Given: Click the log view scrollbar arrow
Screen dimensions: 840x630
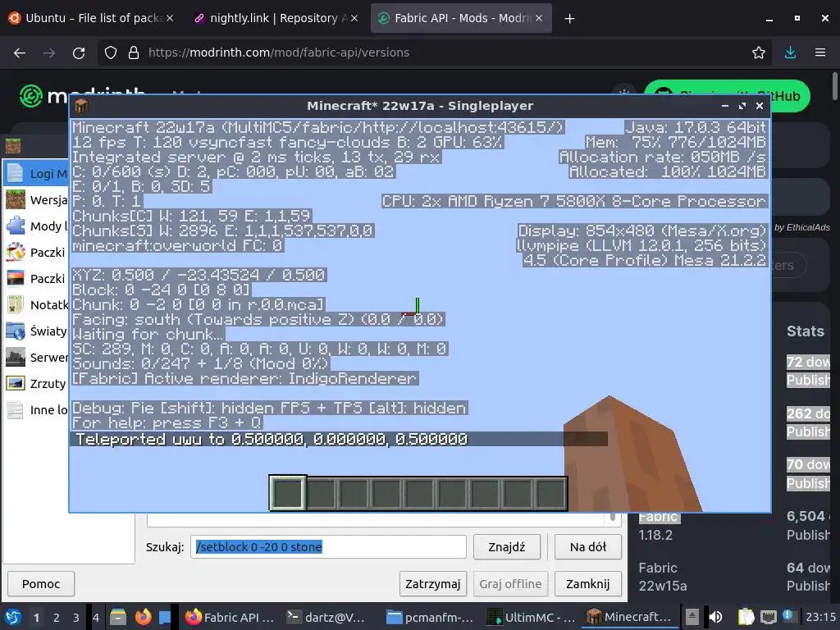Looking at the screenshot, I should [x=612, y=518].
